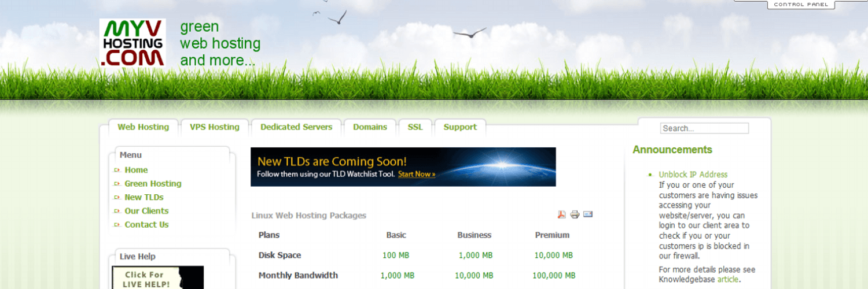Image resolution: width=868 pixels, height=289 pixels.
Task: Open the Control Panel button at top
Action: point(801,5)
